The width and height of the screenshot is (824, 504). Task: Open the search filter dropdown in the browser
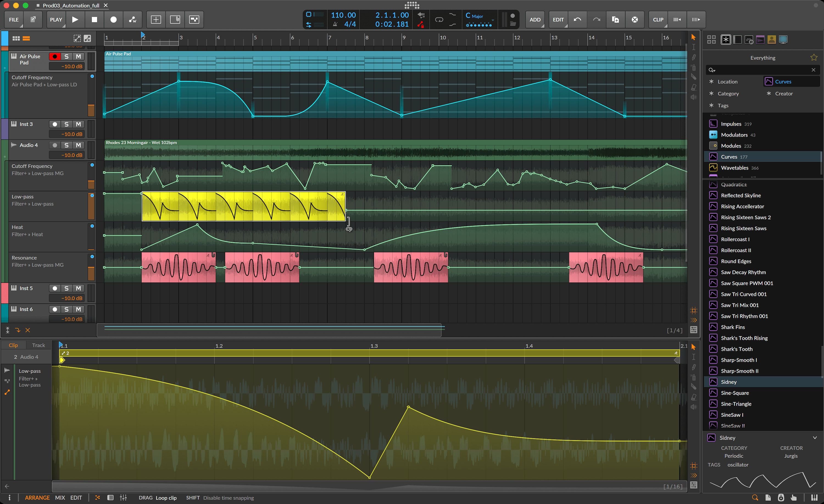coord(713,70)
